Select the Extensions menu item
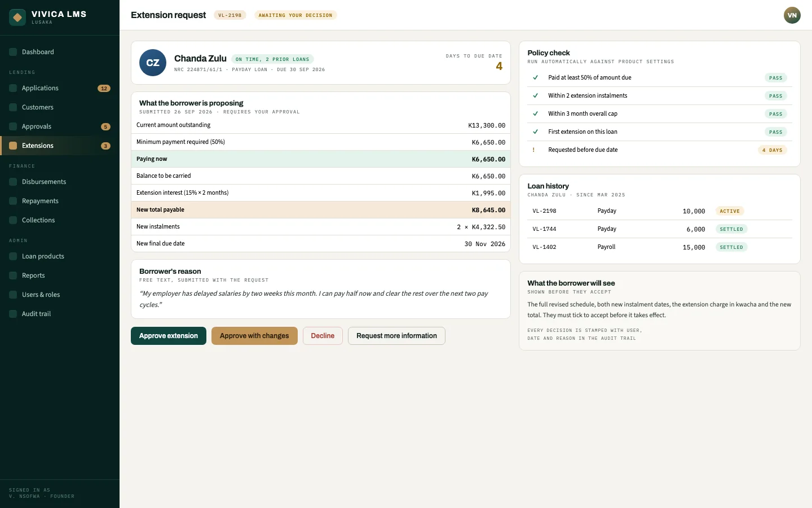Screen dimensions: 812x508 pyautogui.click(x=60, y=146)
